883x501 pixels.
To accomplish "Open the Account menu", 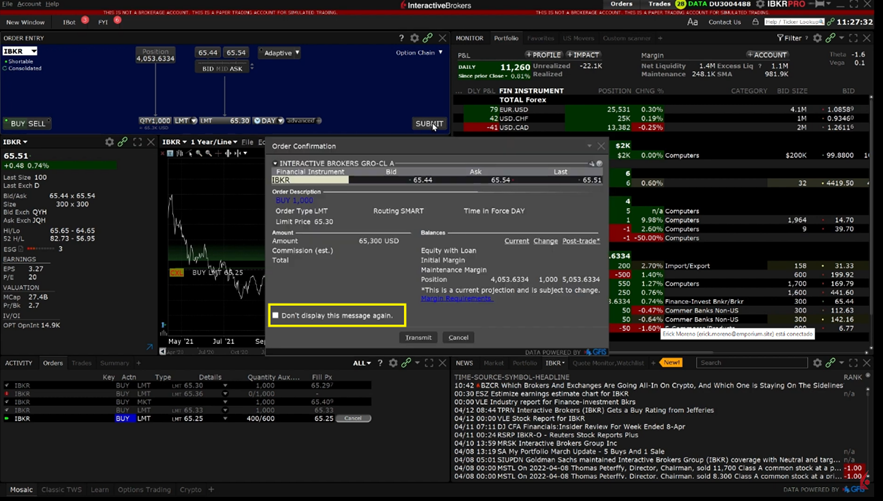I will [x=29, y=4].
